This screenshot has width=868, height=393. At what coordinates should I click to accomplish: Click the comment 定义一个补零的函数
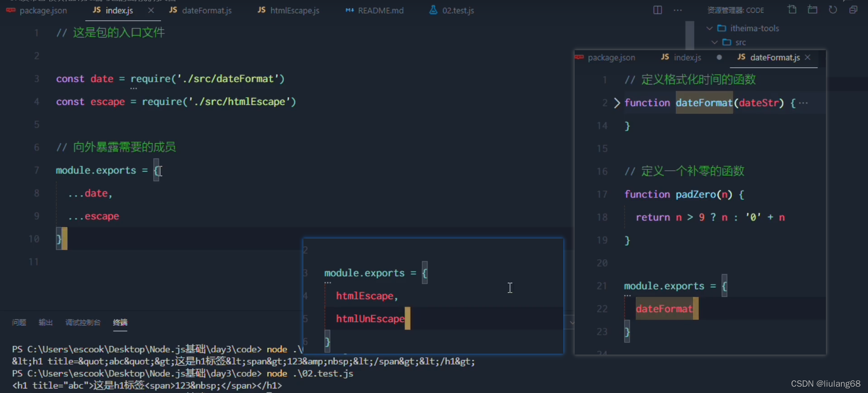(684, 171)
